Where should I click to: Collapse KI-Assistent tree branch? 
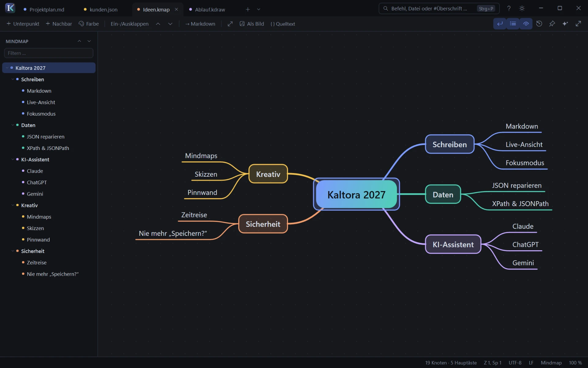(13, 159)
